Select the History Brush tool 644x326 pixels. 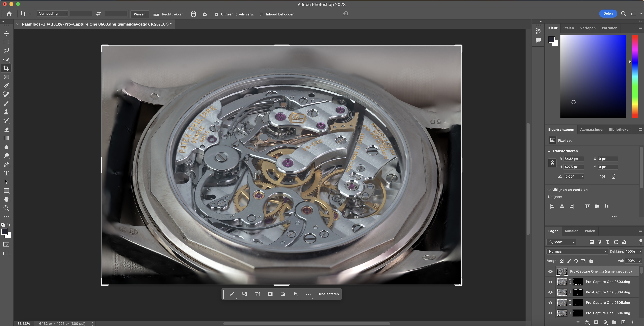[x=6, y=121]
